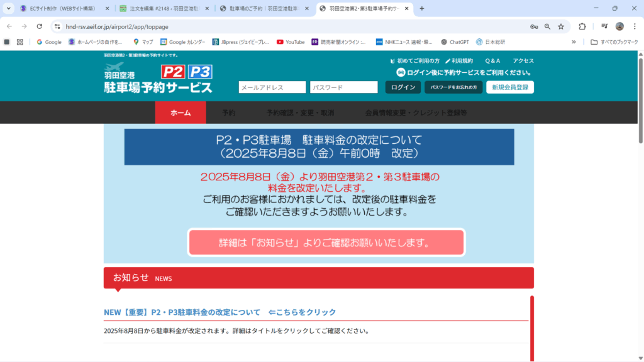Open the Chrome extensions puzzle icon

[582, 26]
